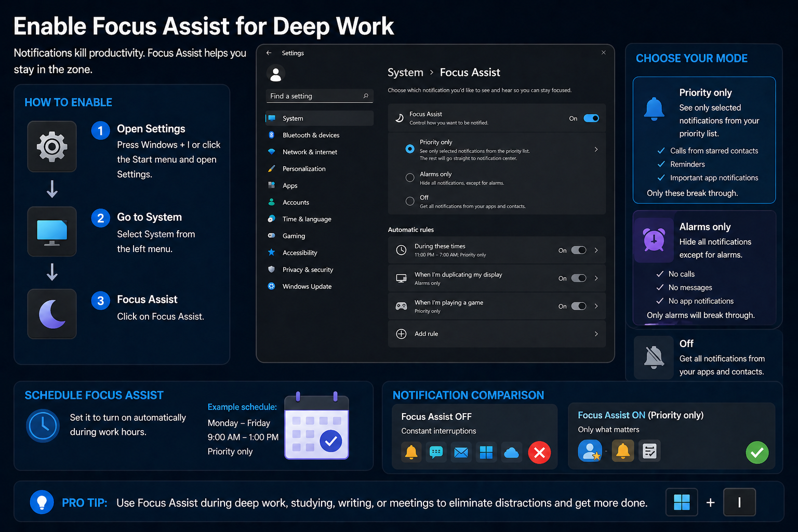798x532 pixels.
Task: Select System in the Settings sidebar
Action: (x=319, y=118)
